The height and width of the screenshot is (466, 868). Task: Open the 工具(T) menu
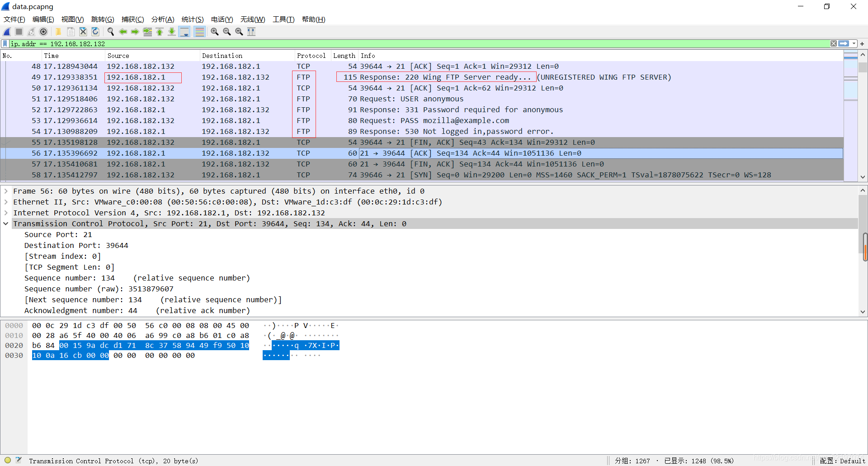coord(283,19)
